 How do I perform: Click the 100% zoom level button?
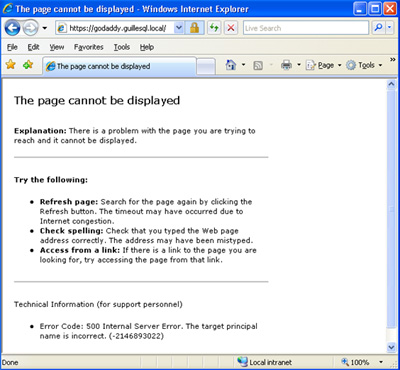tap(355, 362)
